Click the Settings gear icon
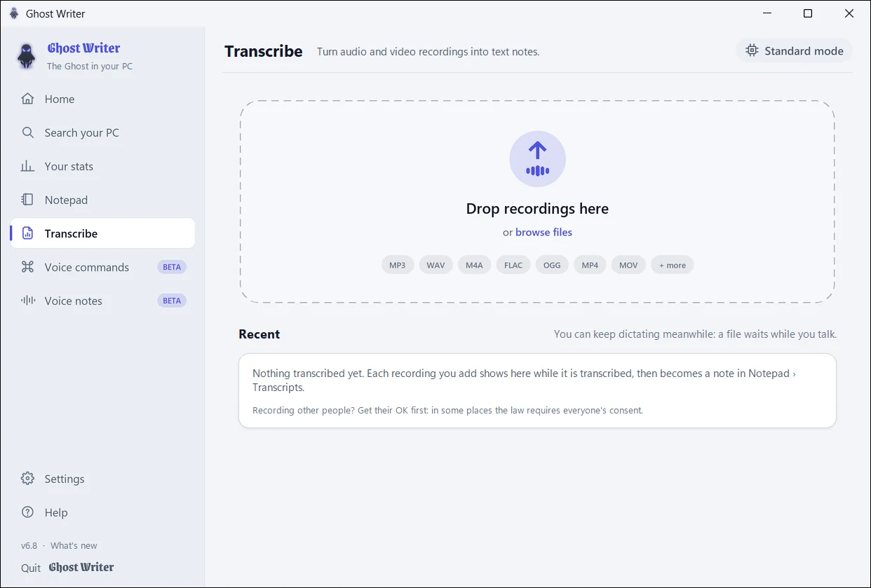871x588 pixels. click(x=27, y=479)
